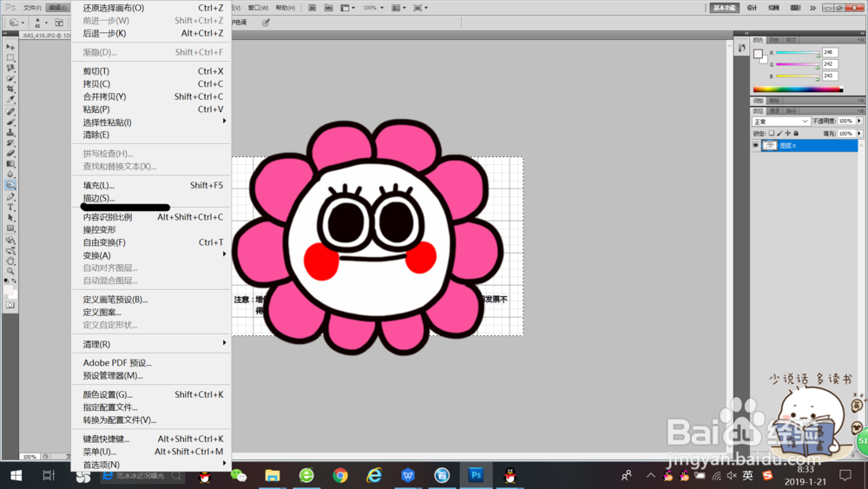Select the Brush tool
Image resolution: width=868 pixels, height=489 pixels.
tap(10, 122)
